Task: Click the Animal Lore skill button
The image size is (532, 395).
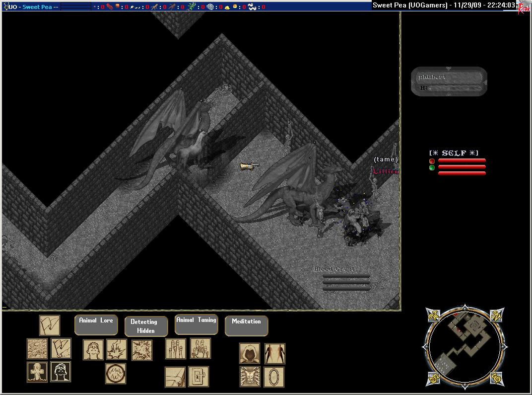Action: 96,325
